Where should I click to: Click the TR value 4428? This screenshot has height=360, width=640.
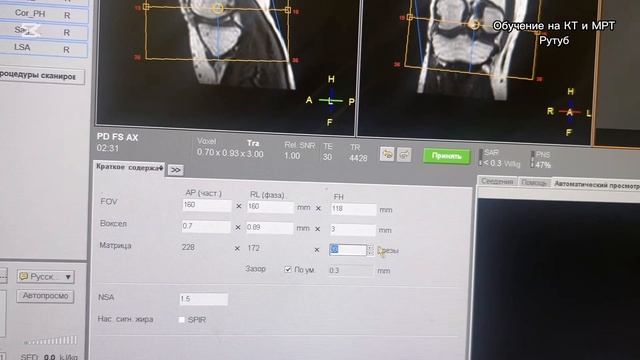point(358,158)
